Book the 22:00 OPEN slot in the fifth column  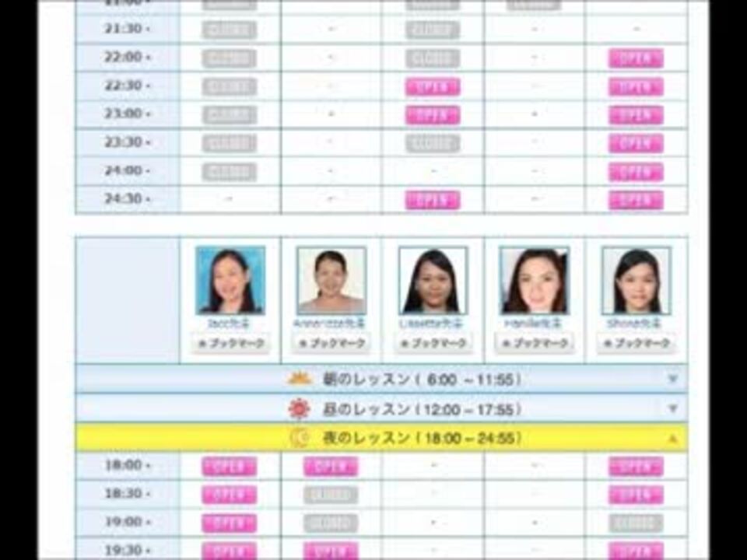636,58
